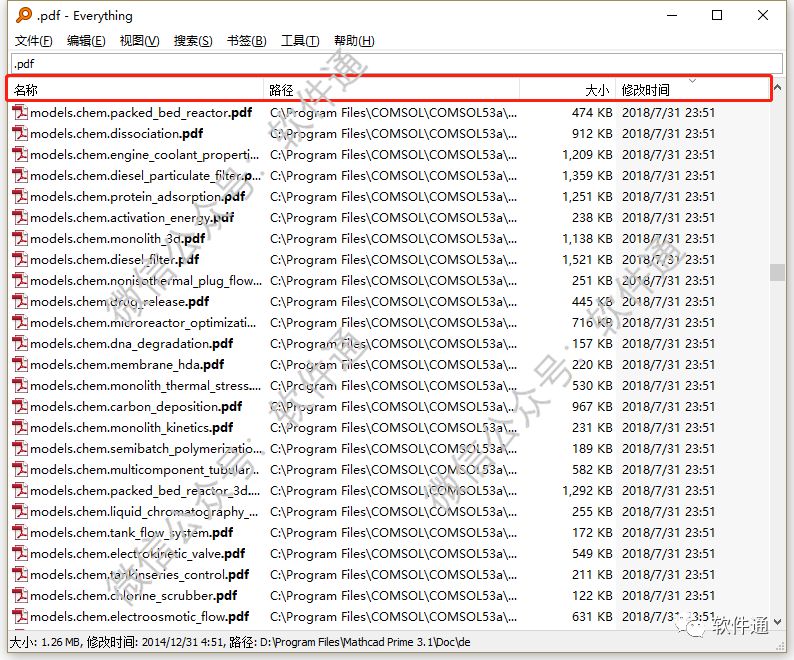Click PDF icon of models.chem.tank_flow_system.pdf

pos(20,532)
